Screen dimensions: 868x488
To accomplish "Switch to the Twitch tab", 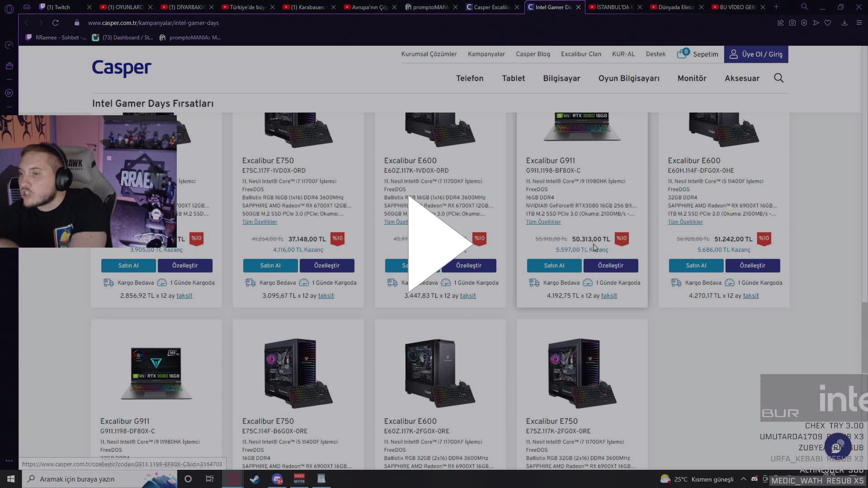I will point(58,7).
